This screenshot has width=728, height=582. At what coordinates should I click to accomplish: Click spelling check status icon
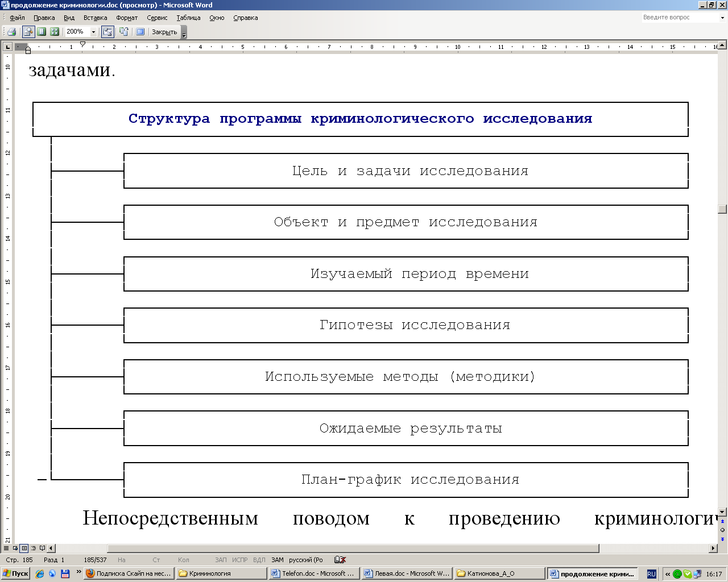pos(340,560)
